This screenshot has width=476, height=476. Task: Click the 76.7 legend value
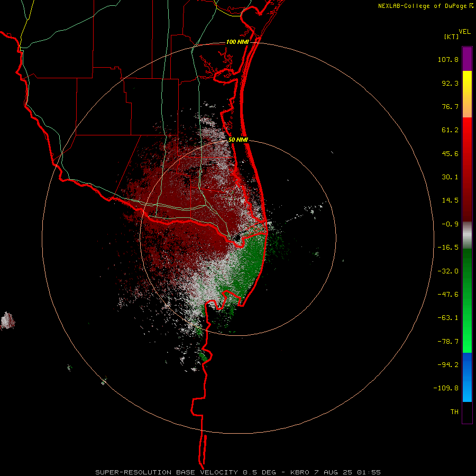pyautogui.click(x=450, y=106)
